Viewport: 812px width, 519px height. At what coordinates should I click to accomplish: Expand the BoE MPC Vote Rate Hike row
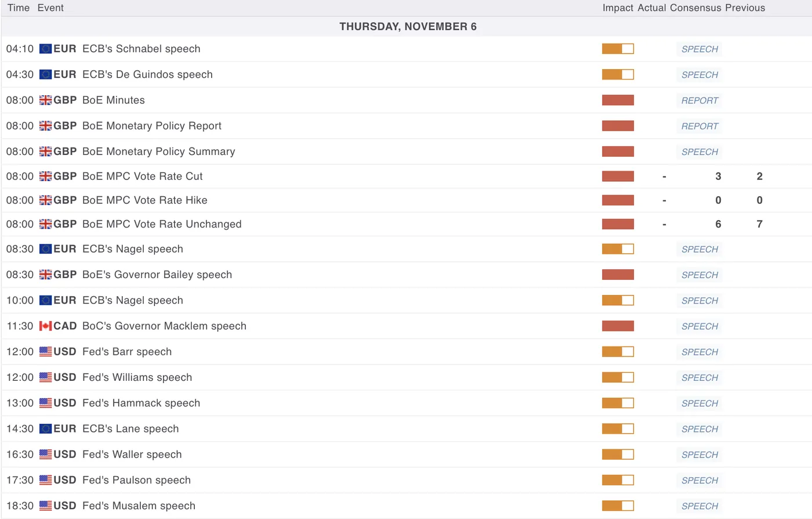144,200
